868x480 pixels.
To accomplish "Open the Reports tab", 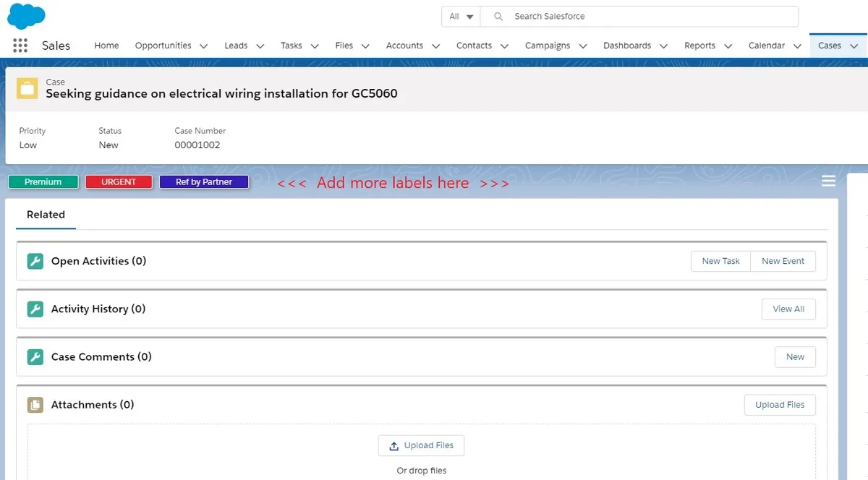I will coord(699,46).
